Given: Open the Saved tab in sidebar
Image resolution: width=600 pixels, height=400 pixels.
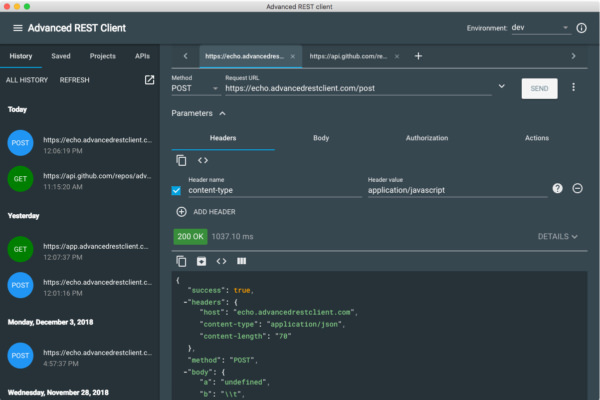Looking at the screenshot, I should click(60, 56).
